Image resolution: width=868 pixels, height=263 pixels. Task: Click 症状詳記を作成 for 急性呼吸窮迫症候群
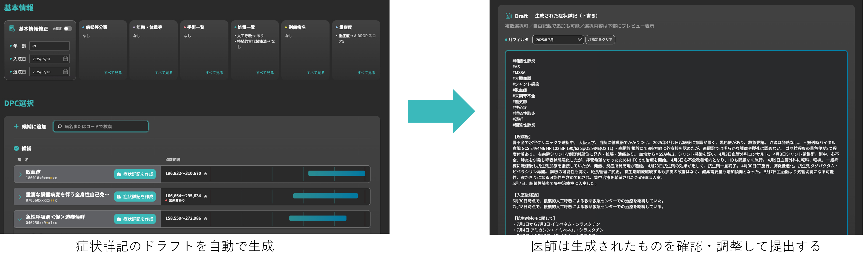(x=135, y=219)
